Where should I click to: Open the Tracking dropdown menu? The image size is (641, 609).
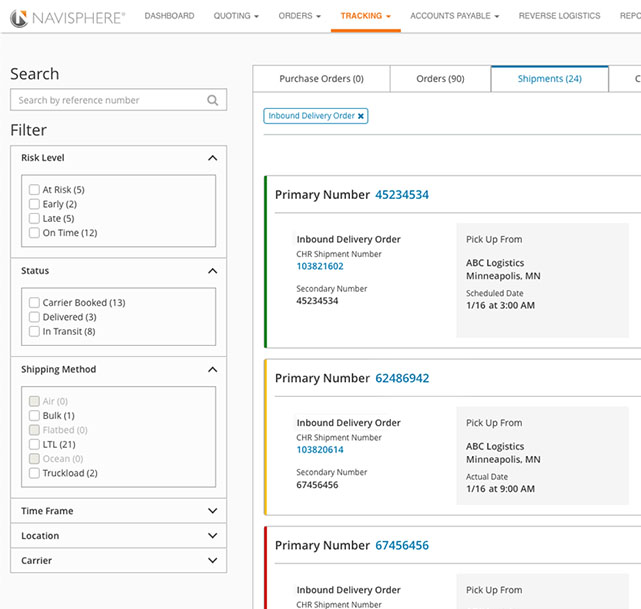365,16
